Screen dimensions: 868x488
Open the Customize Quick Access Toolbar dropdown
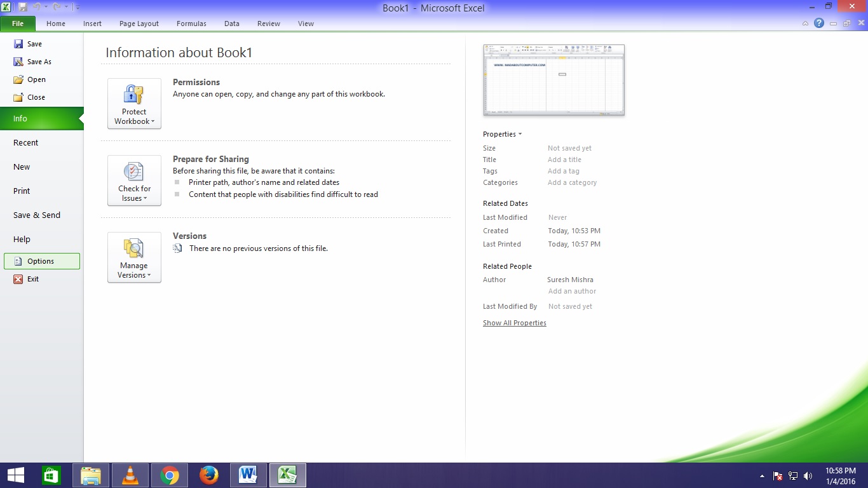(78, 8)
